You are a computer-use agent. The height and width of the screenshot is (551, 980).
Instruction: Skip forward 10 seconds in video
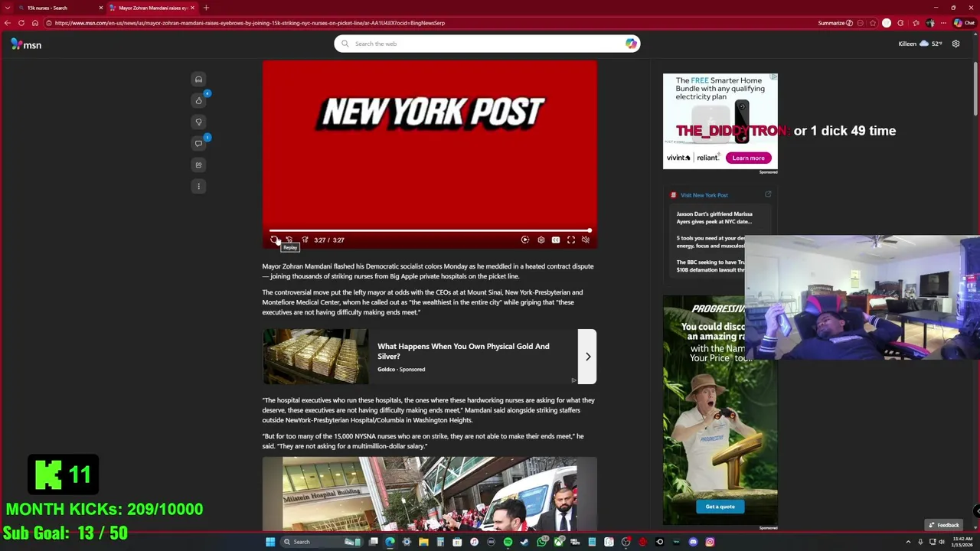pyautogui.click(x=305, y=240)
